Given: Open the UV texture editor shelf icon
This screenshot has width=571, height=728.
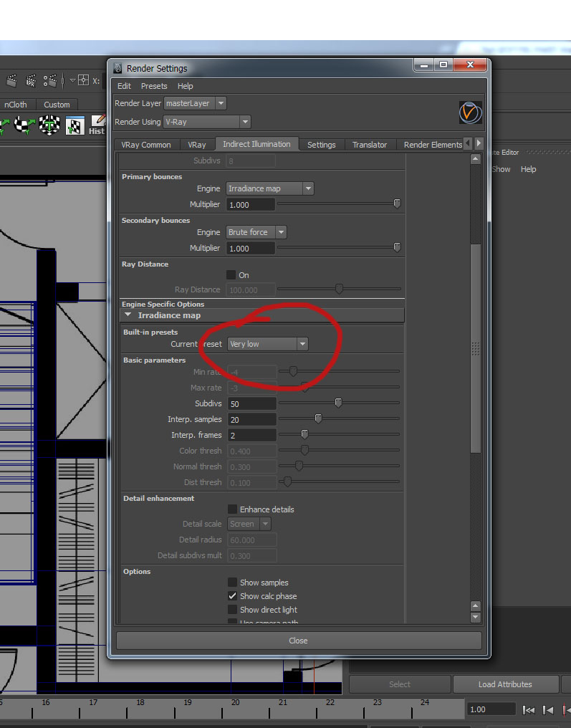Looking at the screenshot, I should pos(75,125).
